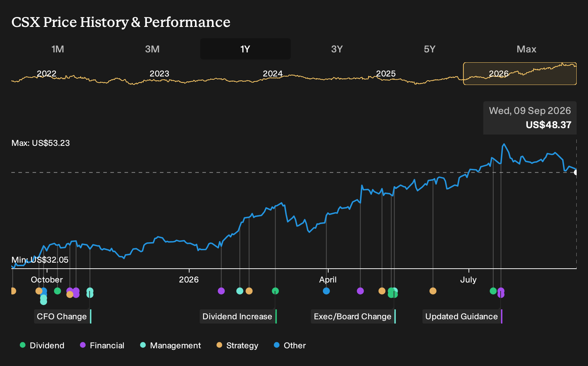Click the Min: US$32.05 label
588x366 pixels.
coord(40,260)
